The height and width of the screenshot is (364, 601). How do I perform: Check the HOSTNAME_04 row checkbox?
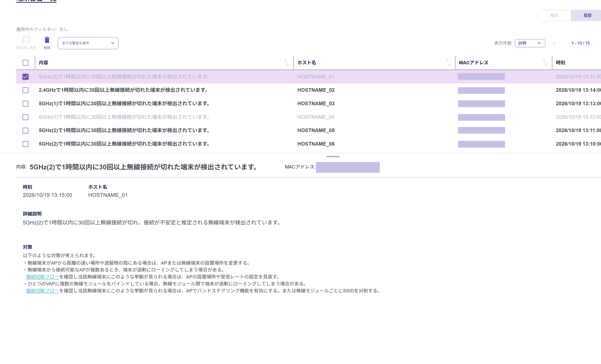[25, 117]
